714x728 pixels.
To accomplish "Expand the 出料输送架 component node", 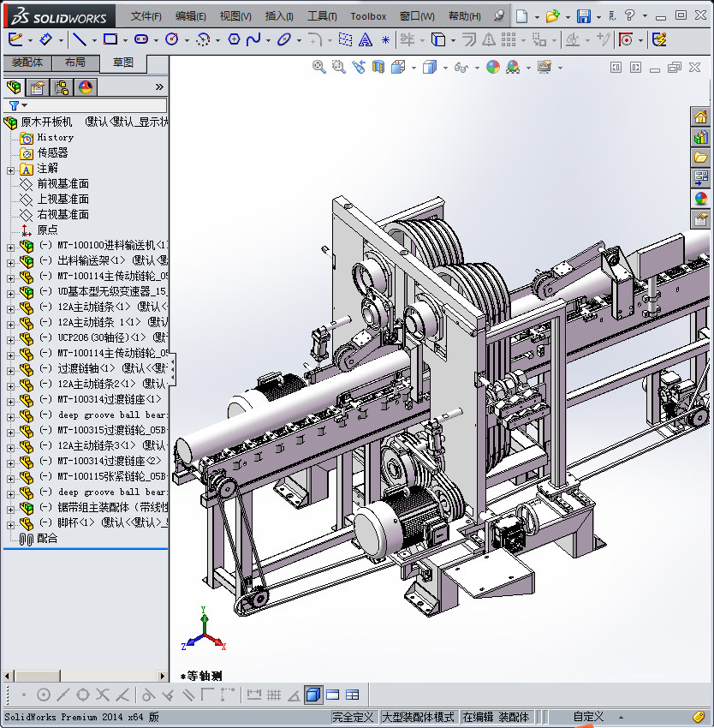I will [x=10, y=263].
